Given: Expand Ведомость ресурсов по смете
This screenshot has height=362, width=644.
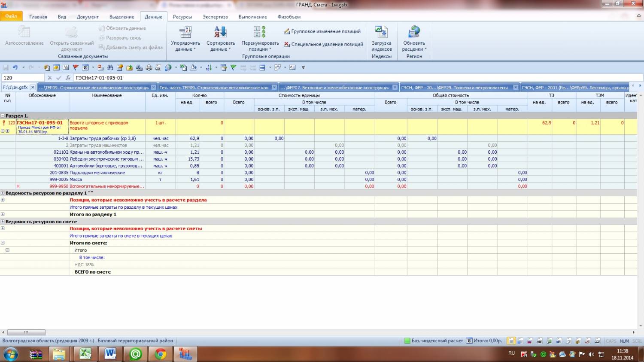Looking at the screenshot, I should (3, 222).
